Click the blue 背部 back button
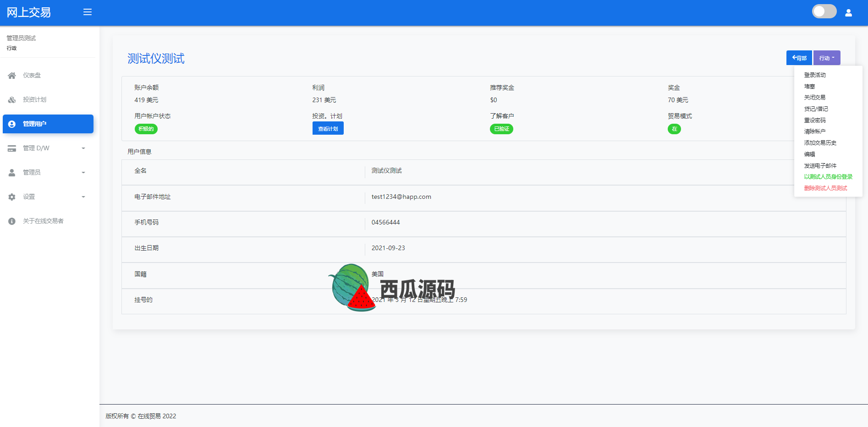868x427 pixels. 799,58
